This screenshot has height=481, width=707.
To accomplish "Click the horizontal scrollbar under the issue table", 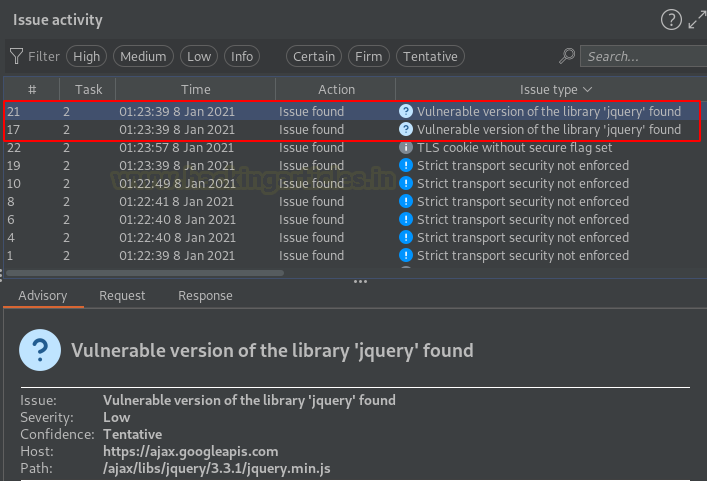I will click(145, 273).
